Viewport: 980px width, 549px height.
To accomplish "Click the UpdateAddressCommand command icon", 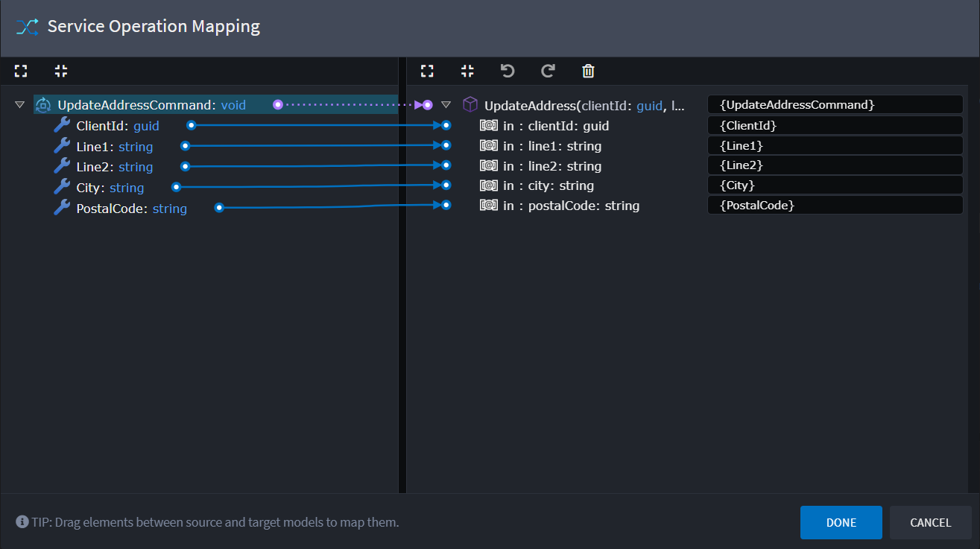I will (43, 105).
